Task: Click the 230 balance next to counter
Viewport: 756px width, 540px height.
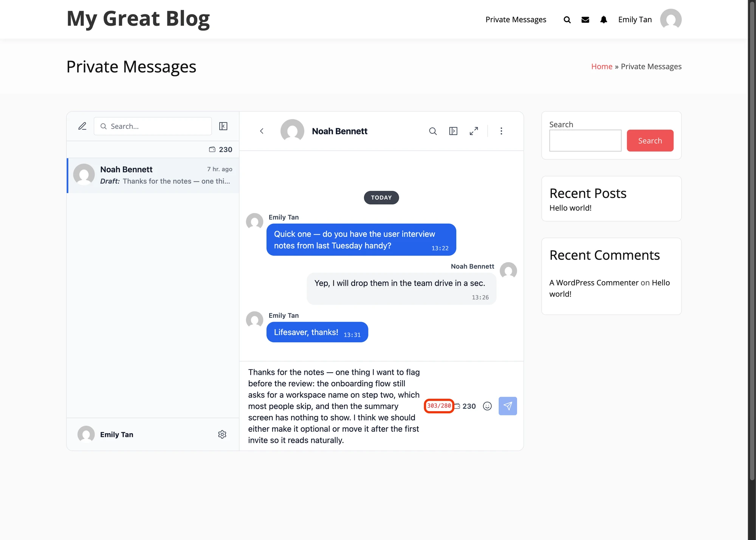Action: click(x=465, y=406)
